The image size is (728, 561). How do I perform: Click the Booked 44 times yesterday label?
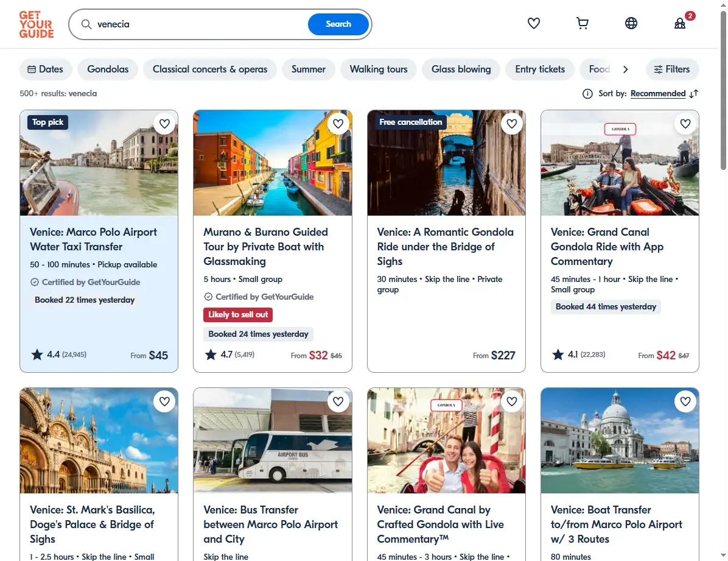pyautogui.click(x=606, y=307)
